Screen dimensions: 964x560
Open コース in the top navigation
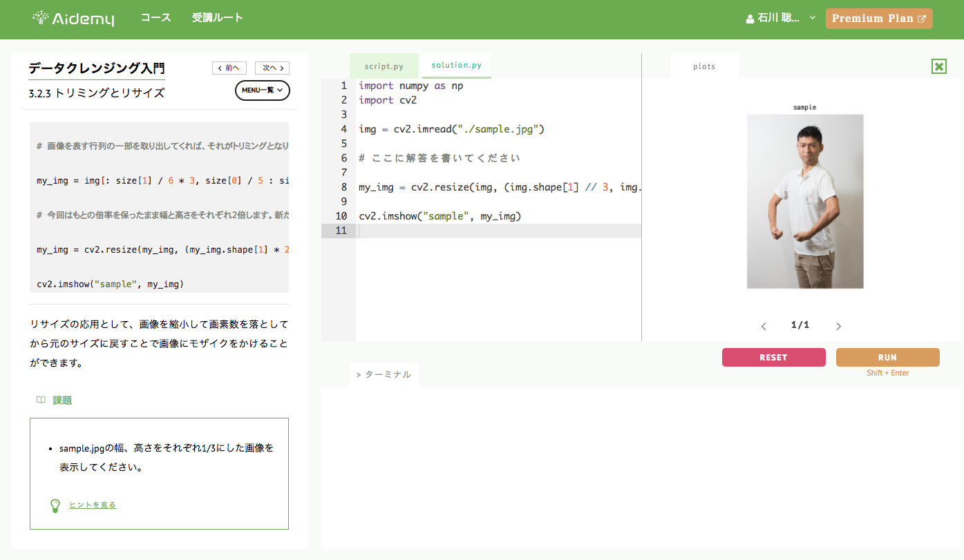155,18
